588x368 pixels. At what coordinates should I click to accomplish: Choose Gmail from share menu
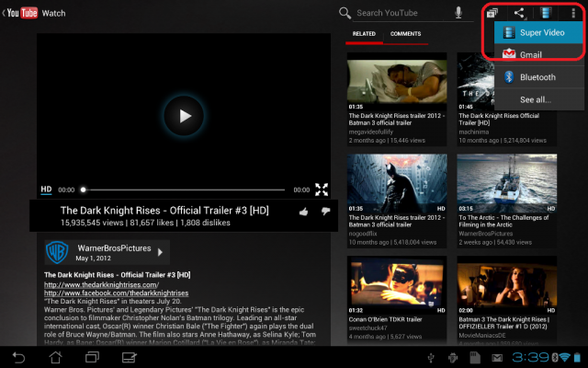pos(538,54)
